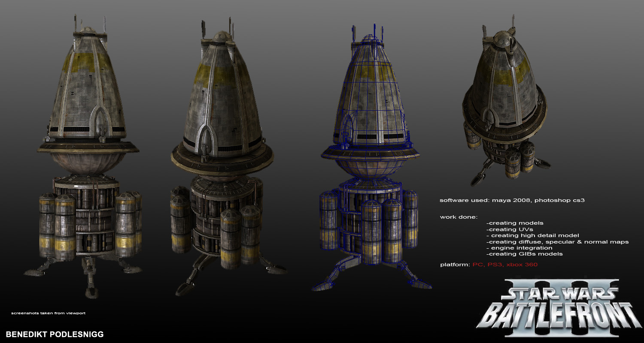Screen dimensions: 644x343
Task: Choose 'creating diffuse, specular & normal maps' line
Action: coord(557,242)
